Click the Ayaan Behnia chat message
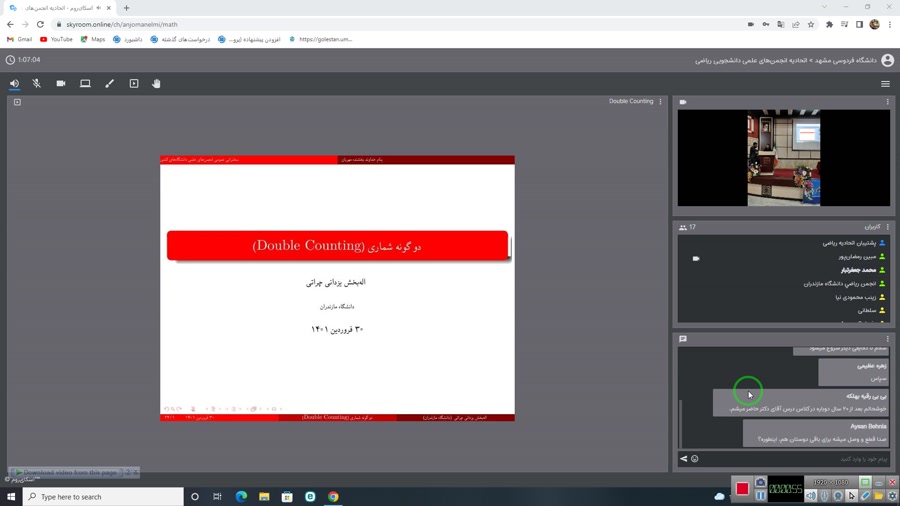Viewport: 900px width, 506px height. [x=816, y=433]
